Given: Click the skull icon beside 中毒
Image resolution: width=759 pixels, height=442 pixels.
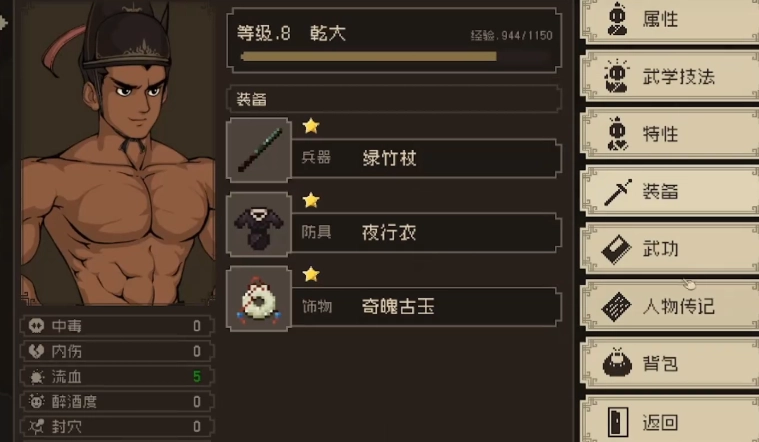Looking at the screenshot, I should 36,326.
